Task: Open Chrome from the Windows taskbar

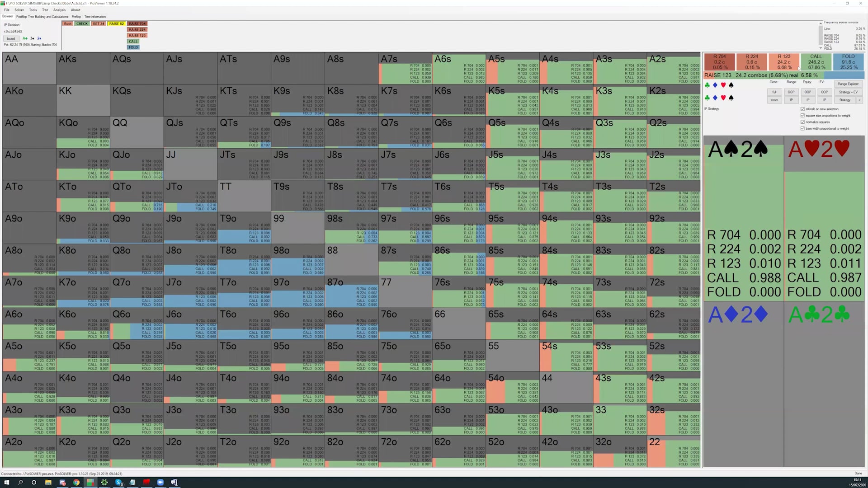Action: (76, 482)
